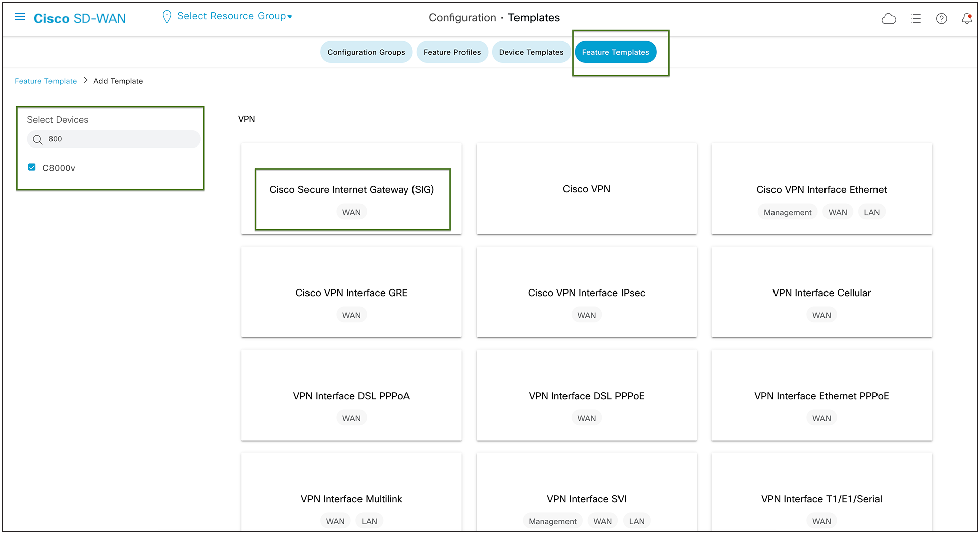This screenshot has height=534, width=980.
Task: Click the VPN section heading
Action: pos(247,119)
